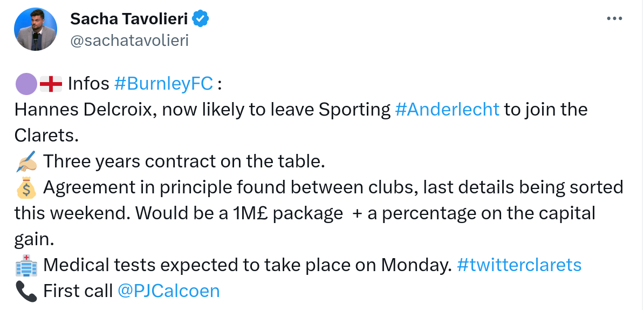This screenshot has width=644, height=310.
Task: Click the purple circle emoji
Action: tap(25, 84)
